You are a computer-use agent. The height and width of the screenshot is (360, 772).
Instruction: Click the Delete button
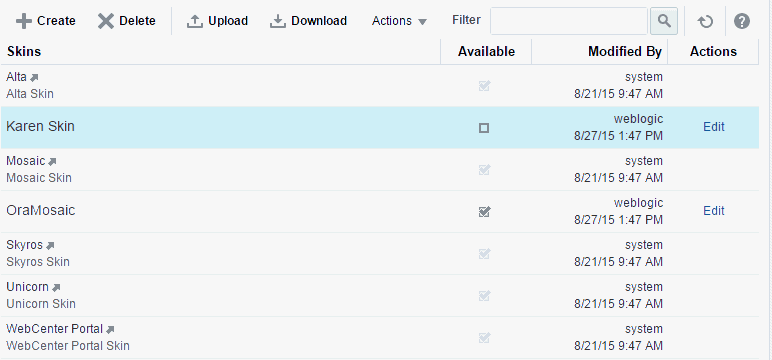coord(127,21)
